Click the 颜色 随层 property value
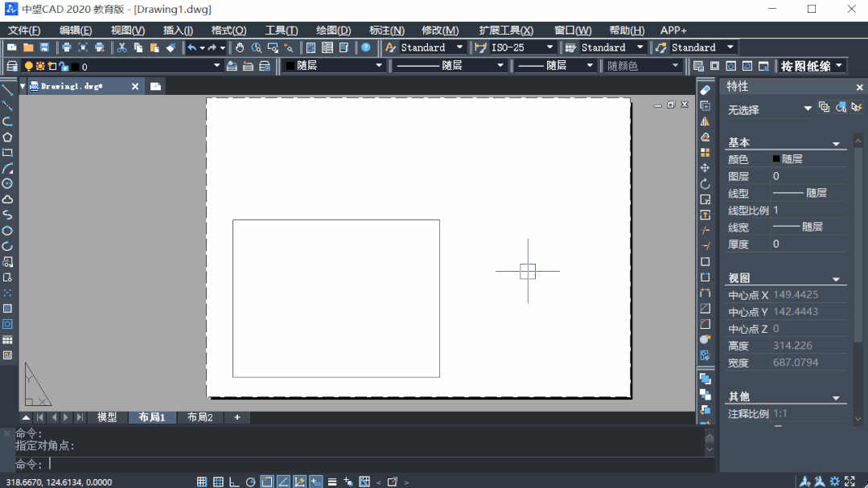The image size is (868, 488). (x=808, y=159)
